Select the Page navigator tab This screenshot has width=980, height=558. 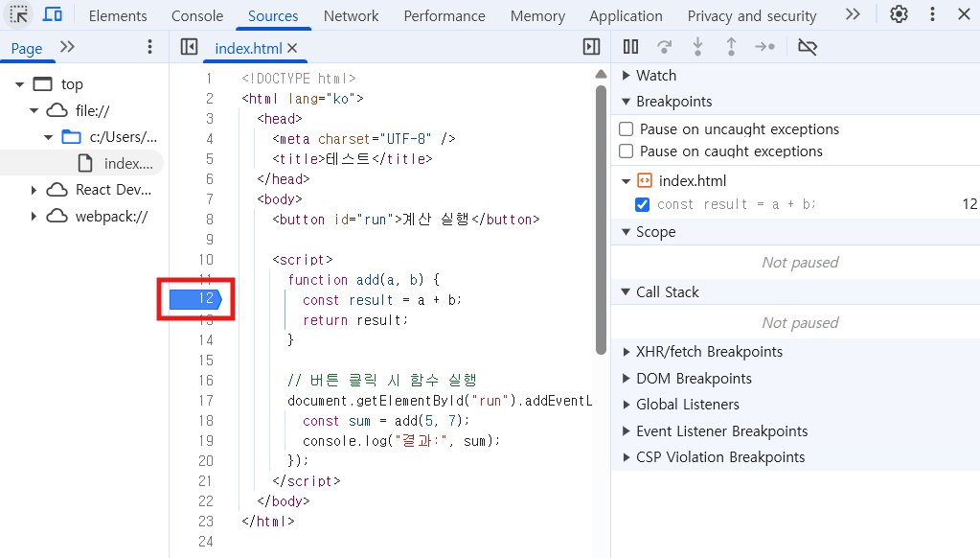pyautogui.click(x=27, y=48)
